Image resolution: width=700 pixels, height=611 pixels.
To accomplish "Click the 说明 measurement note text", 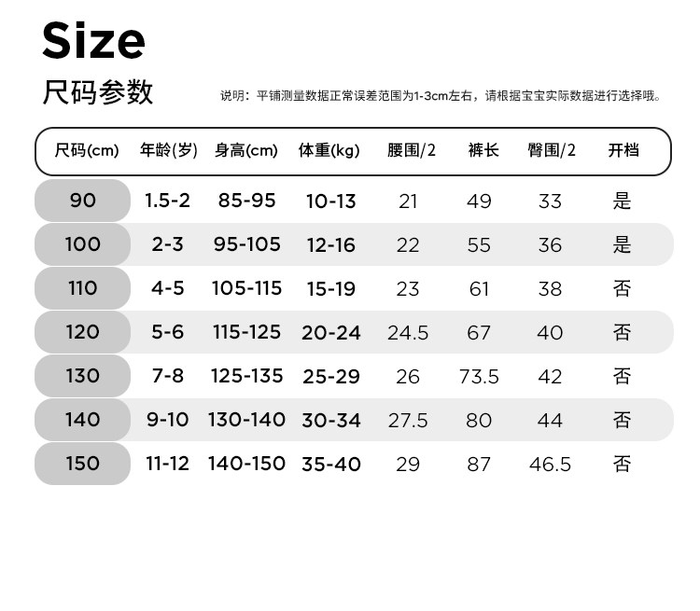I will pos(440,96).
